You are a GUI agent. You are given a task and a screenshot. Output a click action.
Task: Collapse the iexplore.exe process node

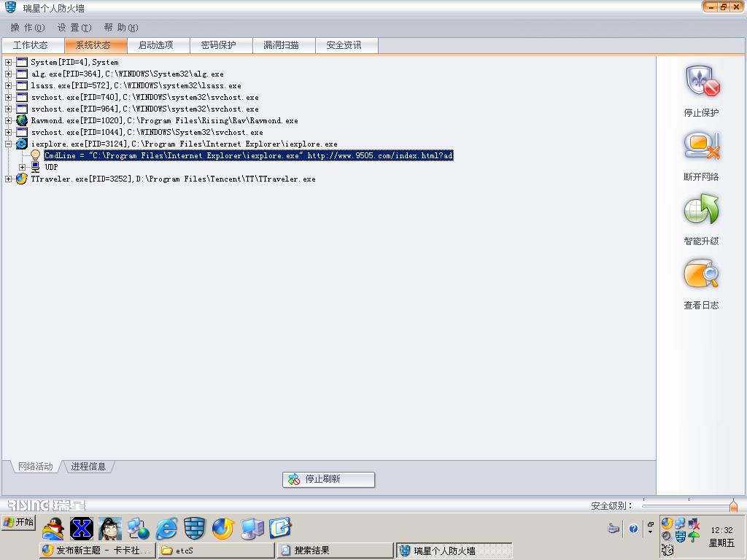point(9,144)
